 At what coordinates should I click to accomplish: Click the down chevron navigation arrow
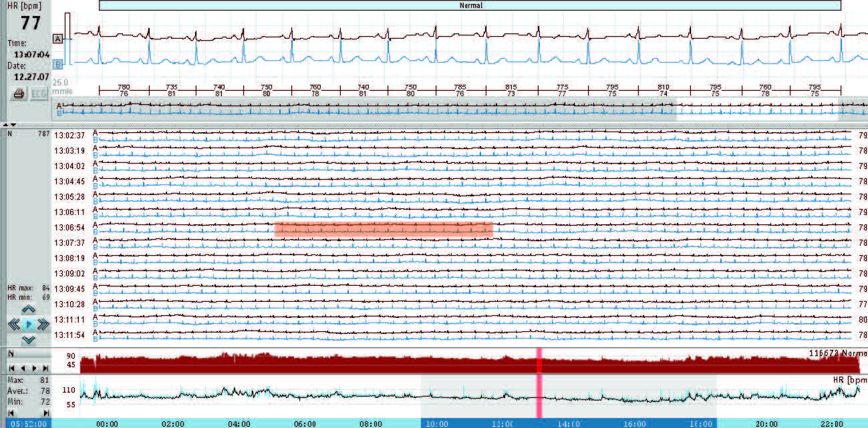[x=28, y=340]
